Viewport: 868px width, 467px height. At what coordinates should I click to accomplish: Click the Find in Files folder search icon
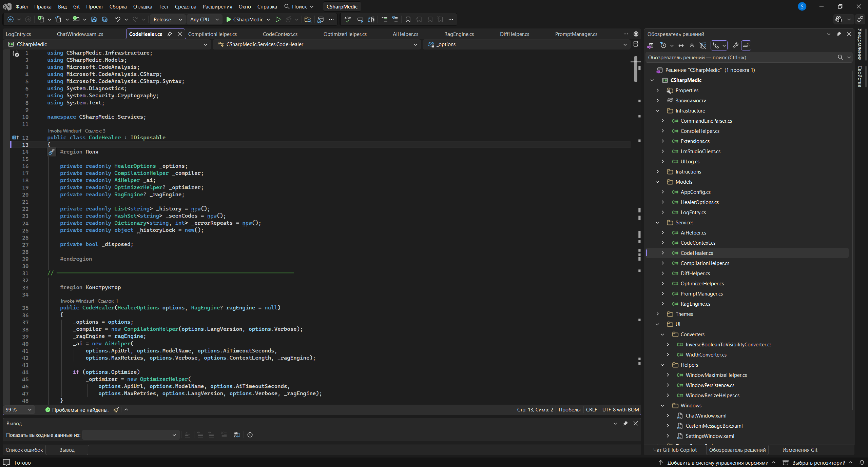pos(308,19)
